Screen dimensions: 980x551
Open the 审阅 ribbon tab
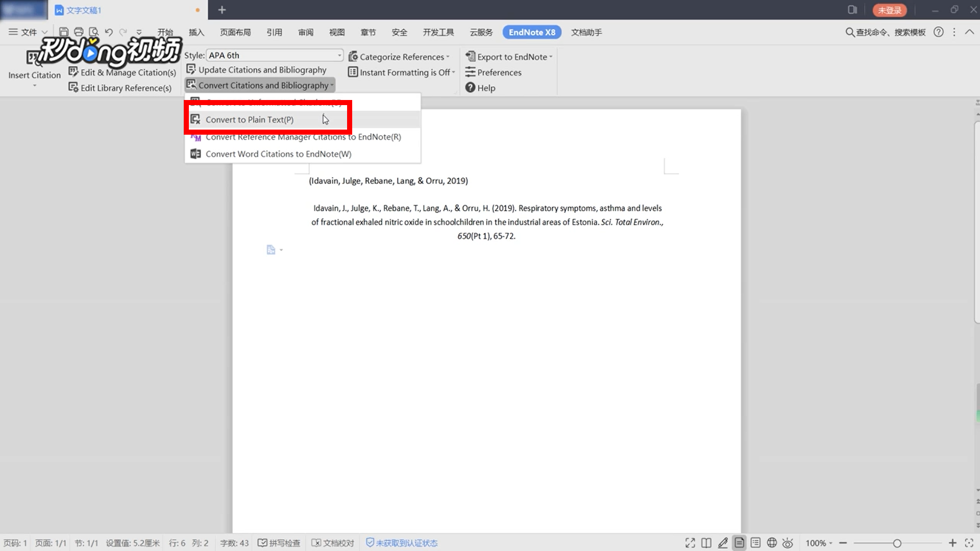(x=305, y=32)
